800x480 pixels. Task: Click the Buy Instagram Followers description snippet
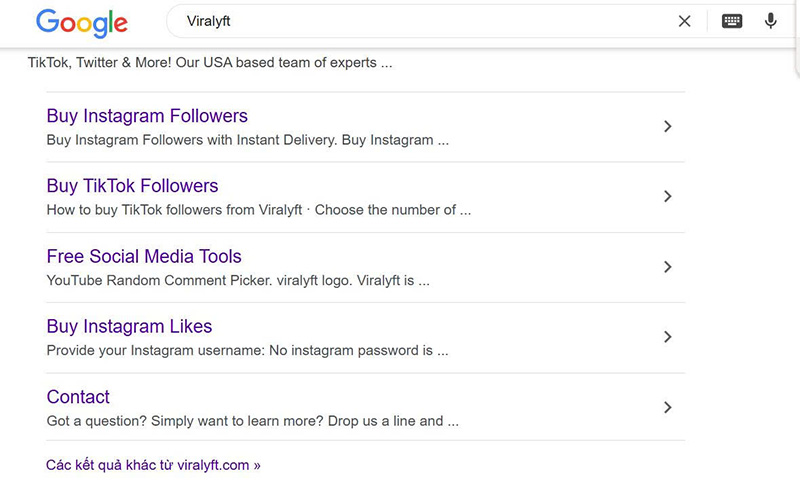[x=247, y=140]
